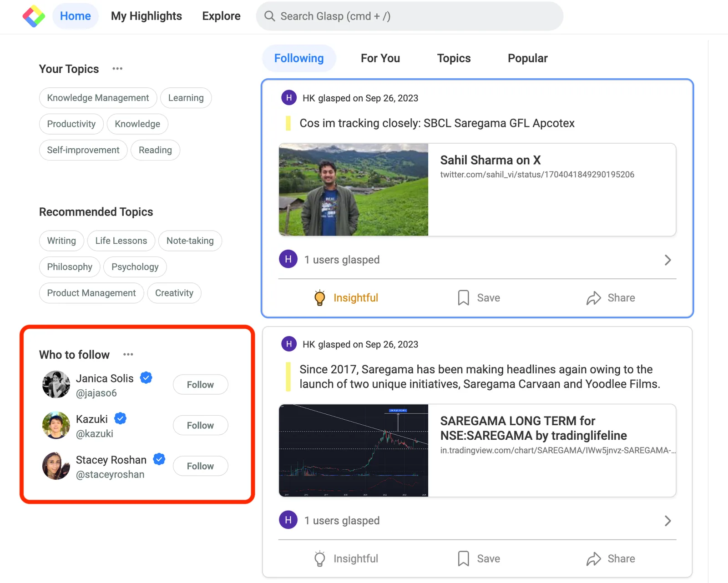Screen dimensions: 728x583
Task: Open the Sahil Sharma photo thumbnail
Action: [x=354, y=190]
